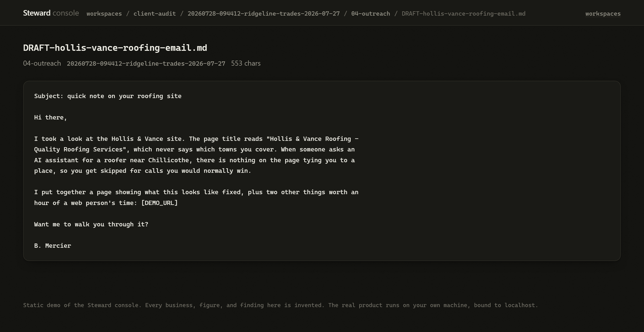Open the ridgeline-trades run folder breadcrumb

[x=264, y=14]
